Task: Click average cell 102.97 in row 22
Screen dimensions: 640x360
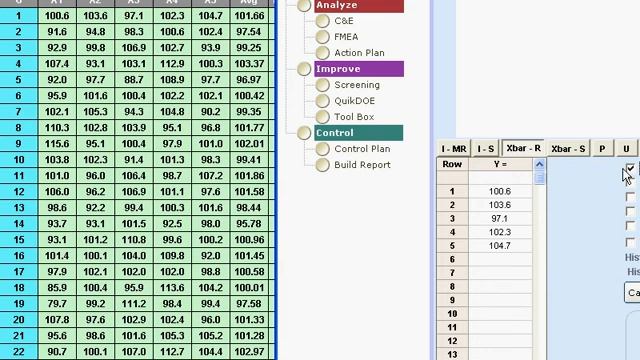Action: pos(249,352)
